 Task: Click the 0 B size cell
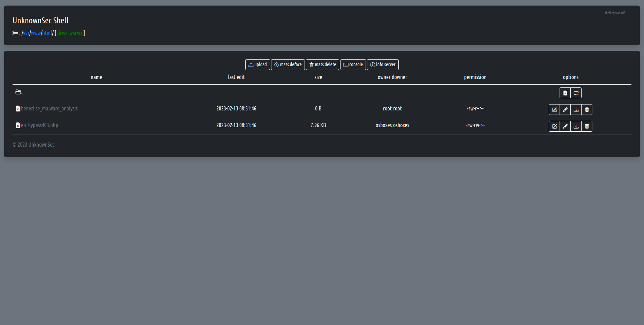[x=318, y=109]
